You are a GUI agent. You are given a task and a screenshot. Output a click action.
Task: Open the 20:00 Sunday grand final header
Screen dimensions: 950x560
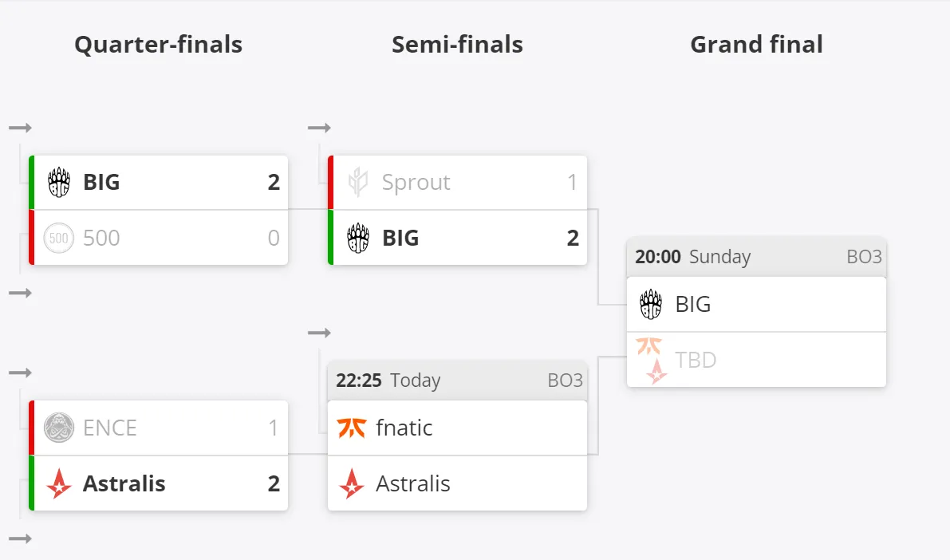[757, 257]
